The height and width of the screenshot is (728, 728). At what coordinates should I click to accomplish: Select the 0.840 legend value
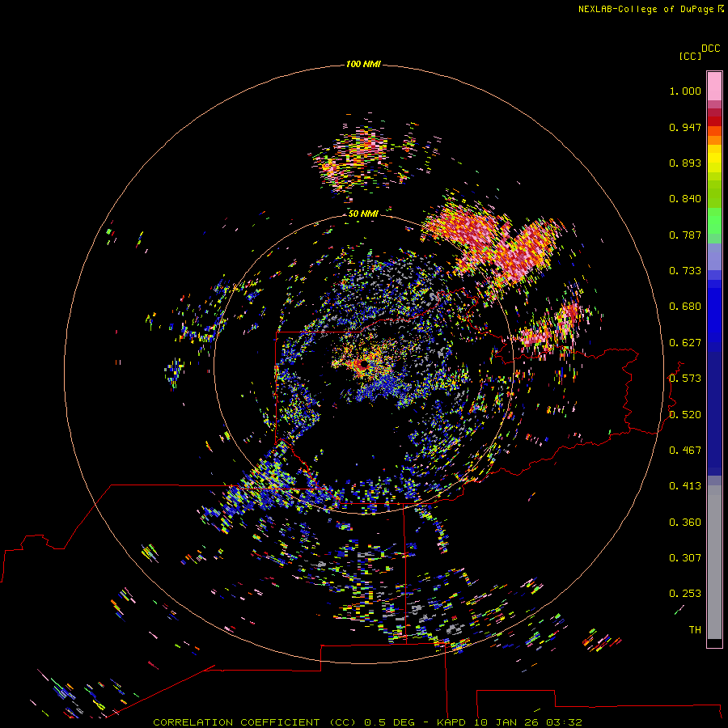pos(685,199)
